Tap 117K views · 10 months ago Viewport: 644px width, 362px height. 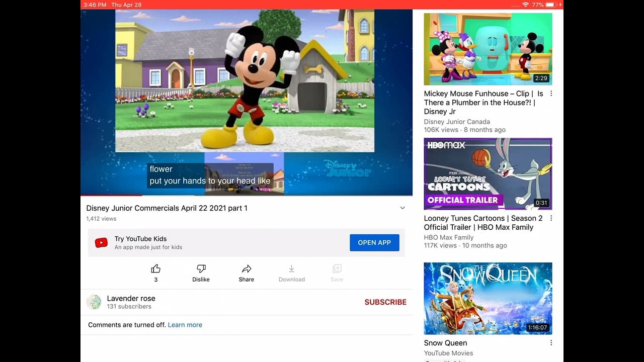465,245
